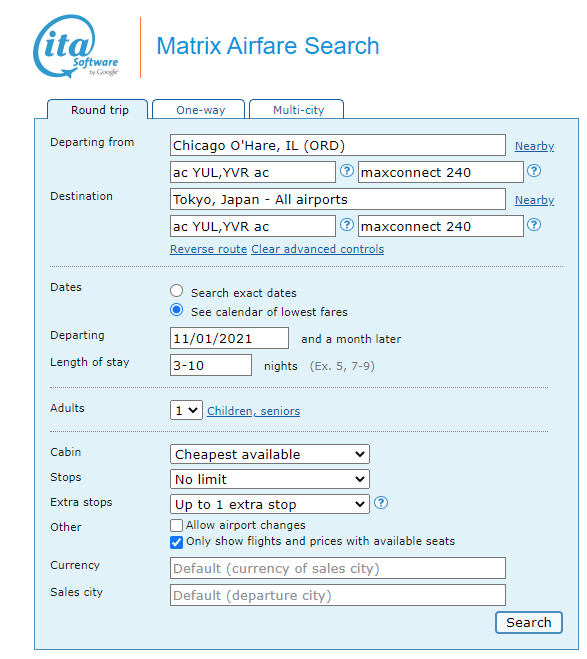This screenshot has height=659, width=587.
Task: Switch to the Round trip tab
Action: point(97,110)
